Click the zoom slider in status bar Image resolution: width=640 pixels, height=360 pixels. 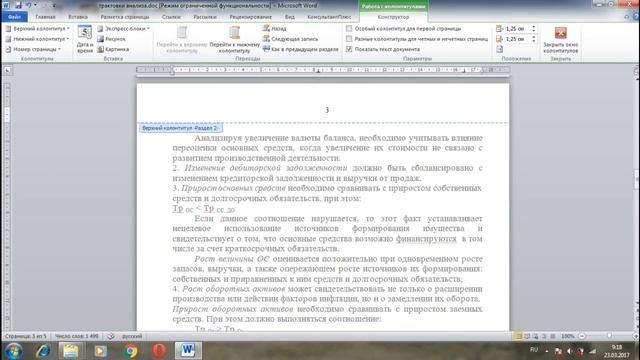(x=609, y=336)
